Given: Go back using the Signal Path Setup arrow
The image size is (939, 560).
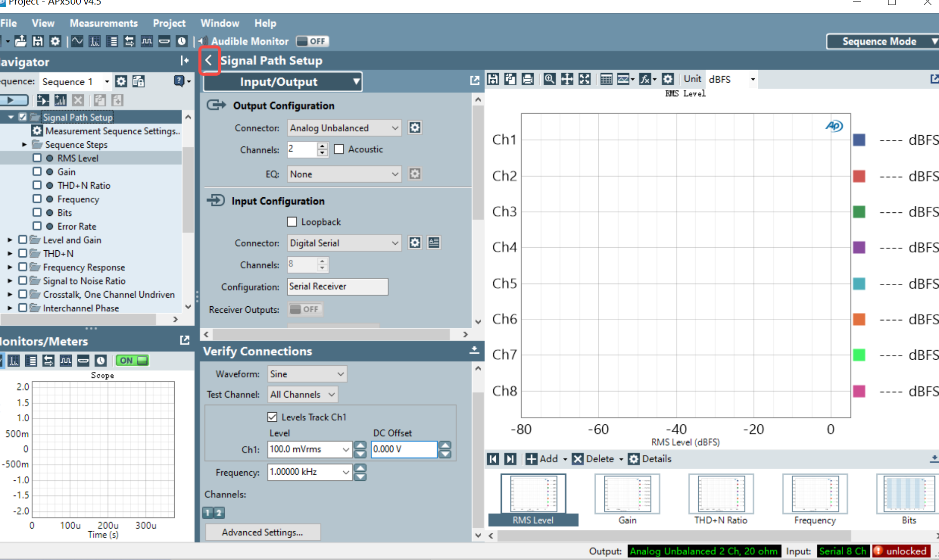Looking at the screenshot, I should pyautogui.click(x=209, y=61).
